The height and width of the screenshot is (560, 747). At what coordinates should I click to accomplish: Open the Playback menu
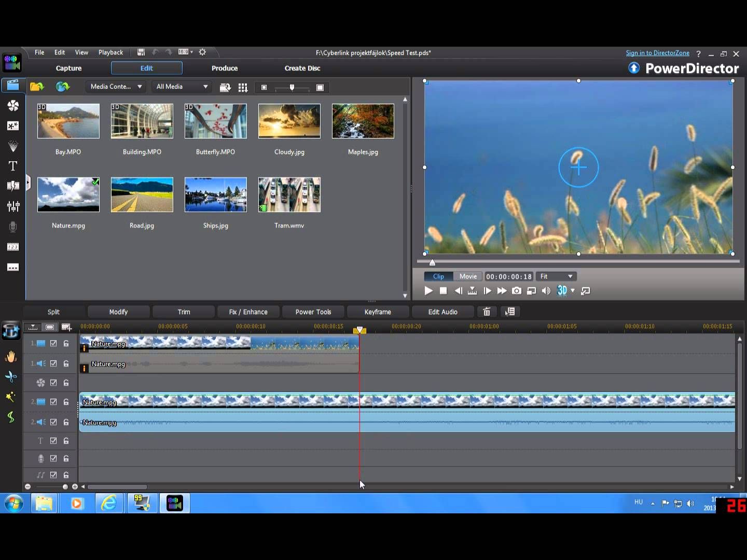(x=110, y=52)
